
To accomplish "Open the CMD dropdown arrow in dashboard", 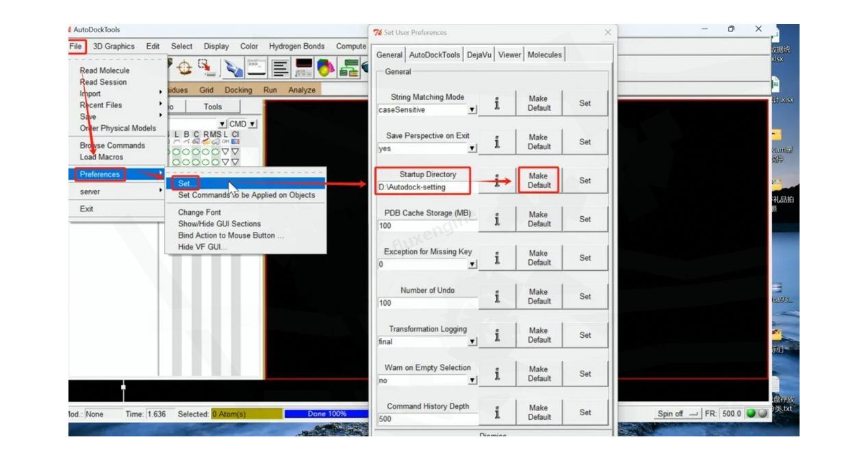I will tap(253, 124).
